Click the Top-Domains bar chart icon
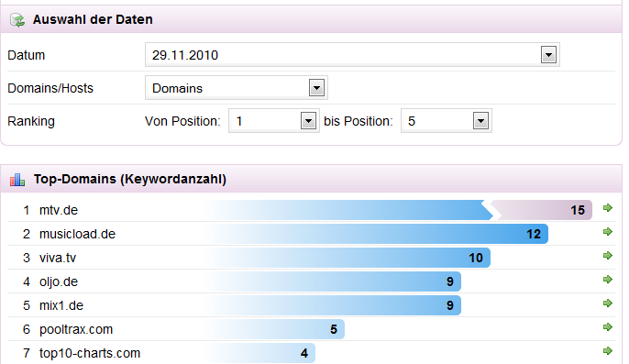 (17, 180)
